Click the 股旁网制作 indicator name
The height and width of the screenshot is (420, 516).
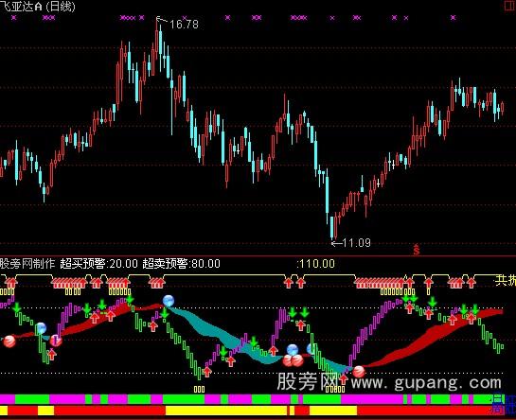tap(27, 263)
